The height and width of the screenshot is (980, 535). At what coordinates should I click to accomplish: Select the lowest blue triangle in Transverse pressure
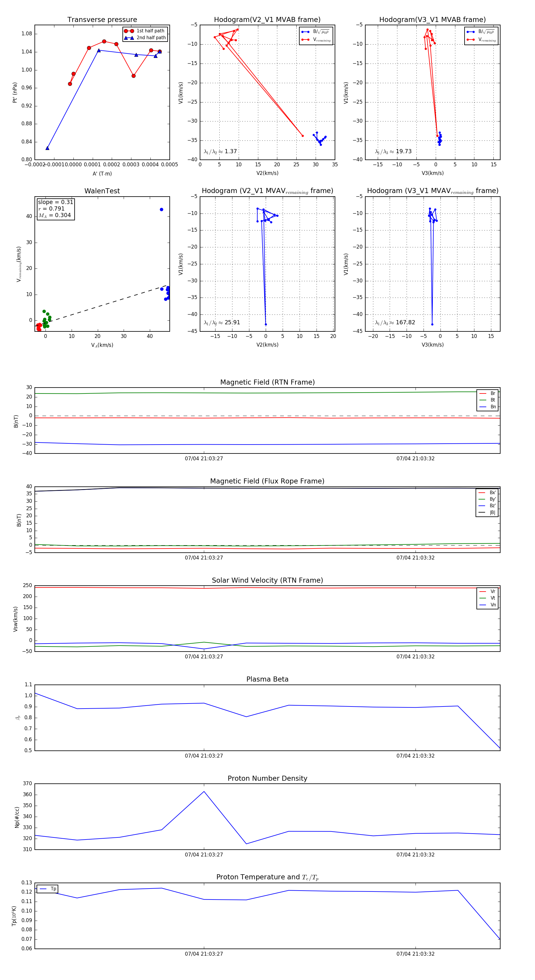[47, 148]
